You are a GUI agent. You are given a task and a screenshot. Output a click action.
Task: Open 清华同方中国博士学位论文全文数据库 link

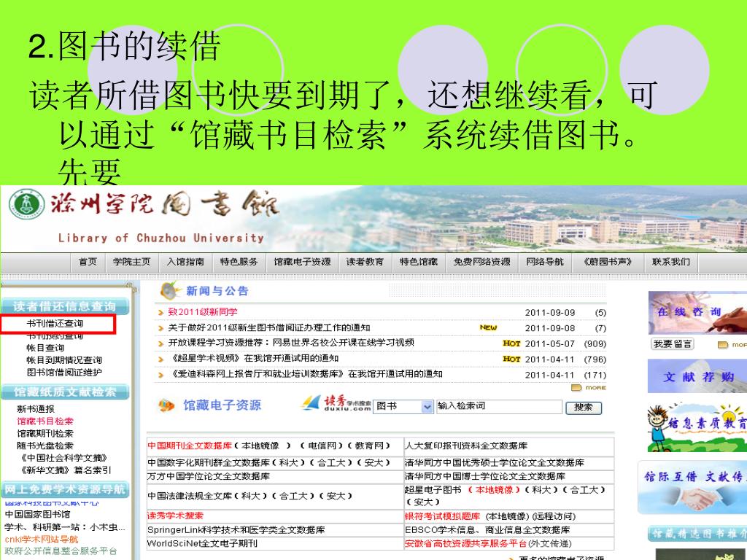pos(485,476)
